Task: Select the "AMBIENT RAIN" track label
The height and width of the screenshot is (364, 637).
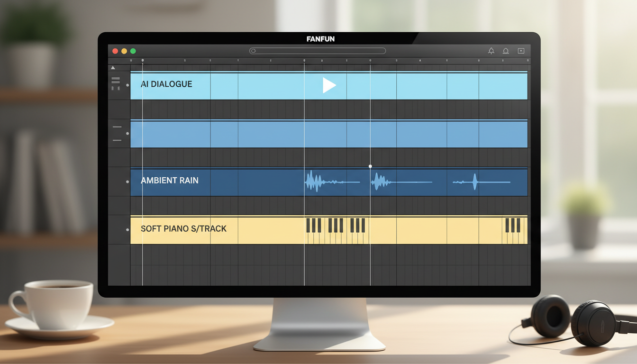Action: pyautogui.click(x=170, y=181)
